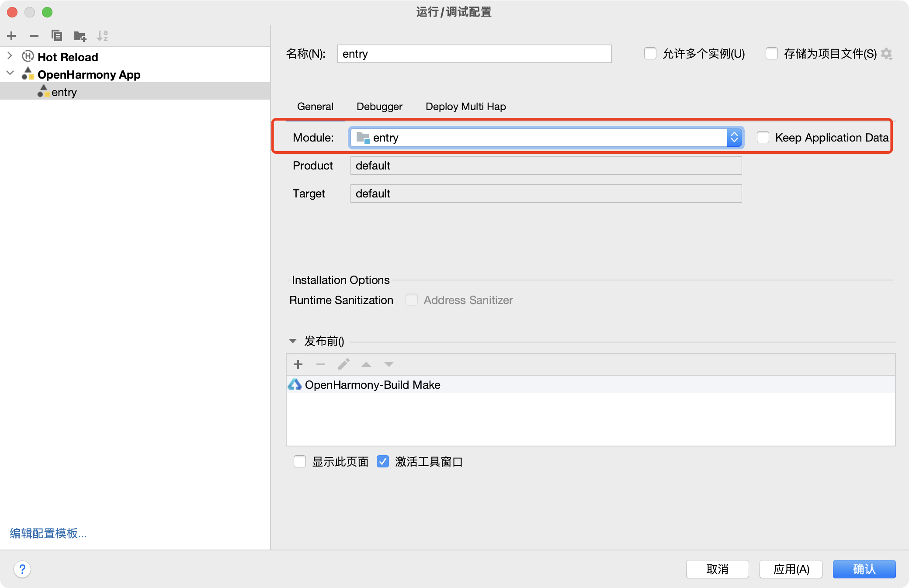The height and width of the screenshot is (588, 909).
Task: Enable the Keep Application Data checkbox
Action: point(763,138)
